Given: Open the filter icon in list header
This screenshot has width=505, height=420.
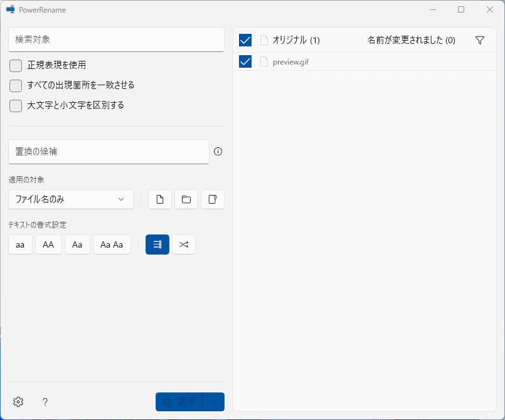Looking at the screenshot, I should pos(480,40).
